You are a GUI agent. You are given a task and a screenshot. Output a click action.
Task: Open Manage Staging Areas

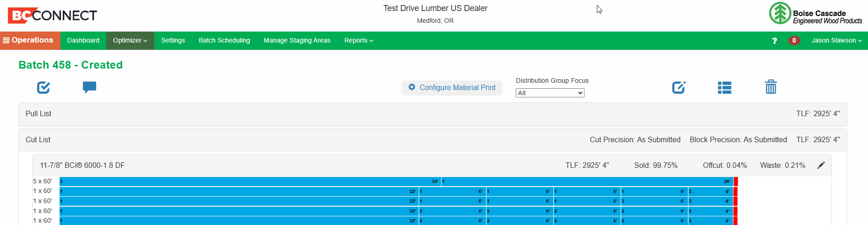click(x=297, y=40)
